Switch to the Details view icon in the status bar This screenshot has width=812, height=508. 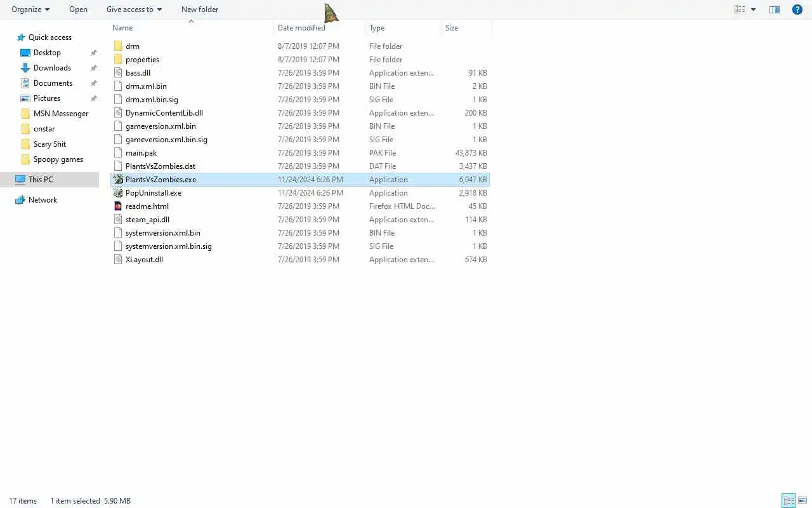coord(789,500)
